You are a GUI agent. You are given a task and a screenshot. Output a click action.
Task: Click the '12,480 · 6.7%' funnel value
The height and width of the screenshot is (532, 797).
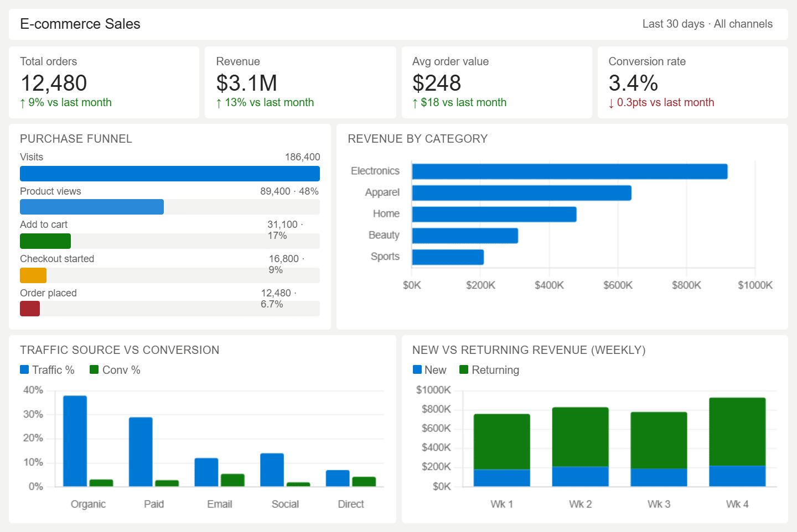279,299
